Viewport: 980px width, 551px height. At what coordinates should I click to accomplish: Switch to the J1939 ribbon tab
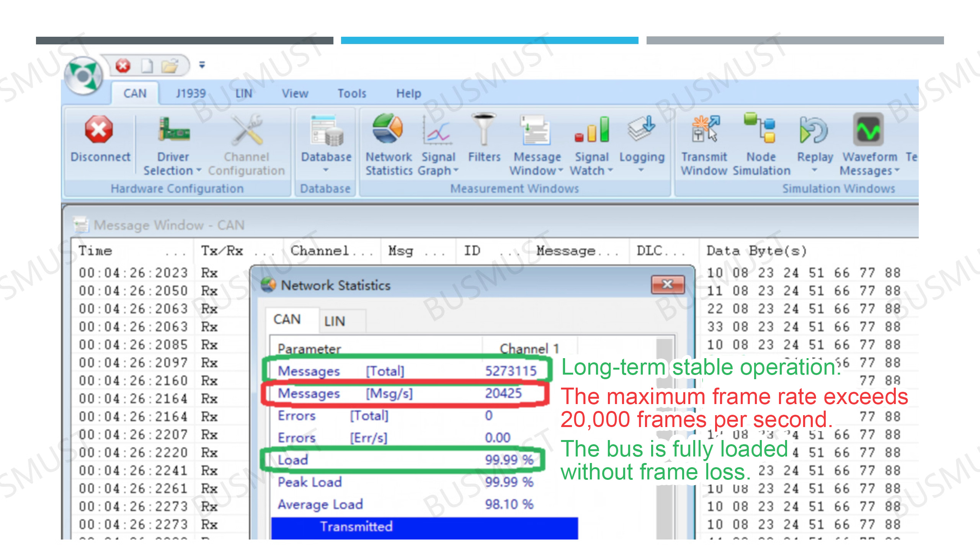190,93
